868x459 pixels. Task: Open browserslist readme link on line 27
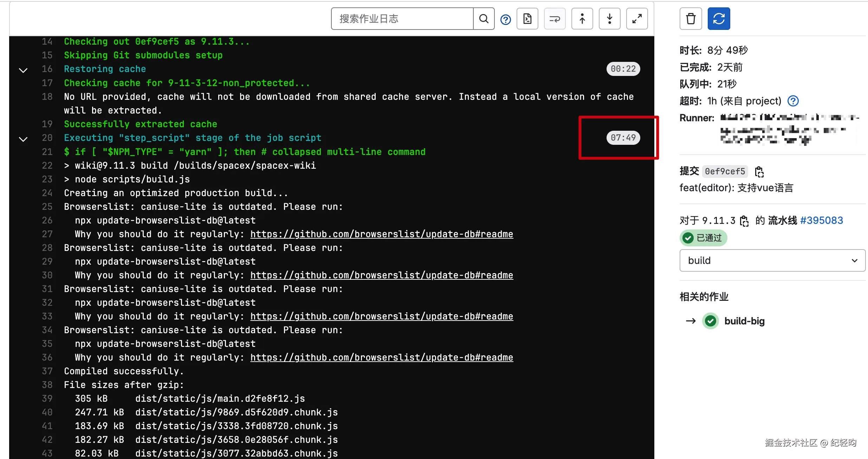tap(381, 234)
